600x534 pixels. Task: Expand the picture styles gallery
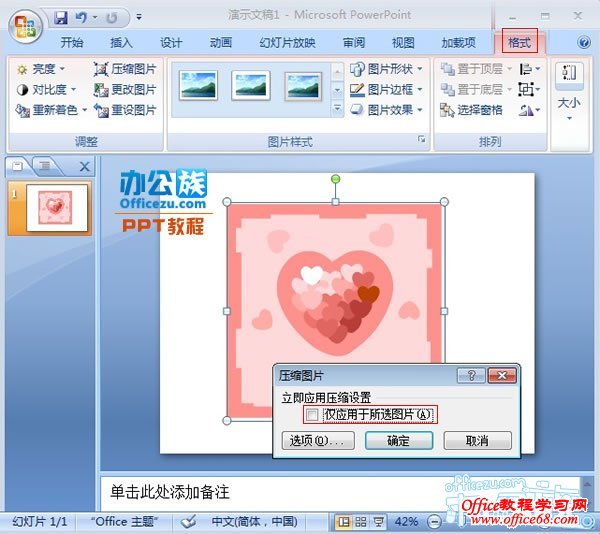(x=337, y=109)
